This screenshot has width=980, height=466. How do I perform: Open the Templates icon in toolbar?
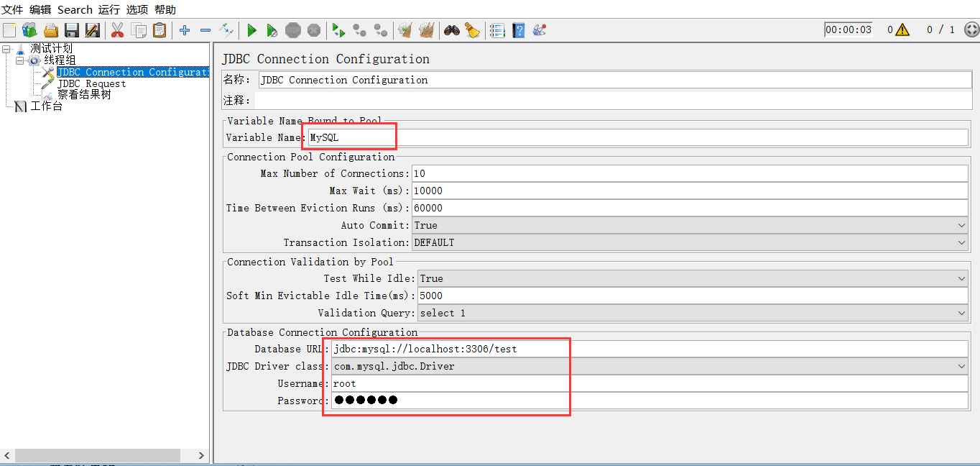29,30
